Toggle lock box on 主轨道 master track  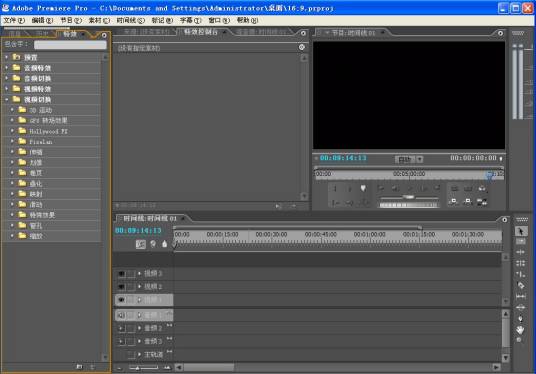point(131,355)
